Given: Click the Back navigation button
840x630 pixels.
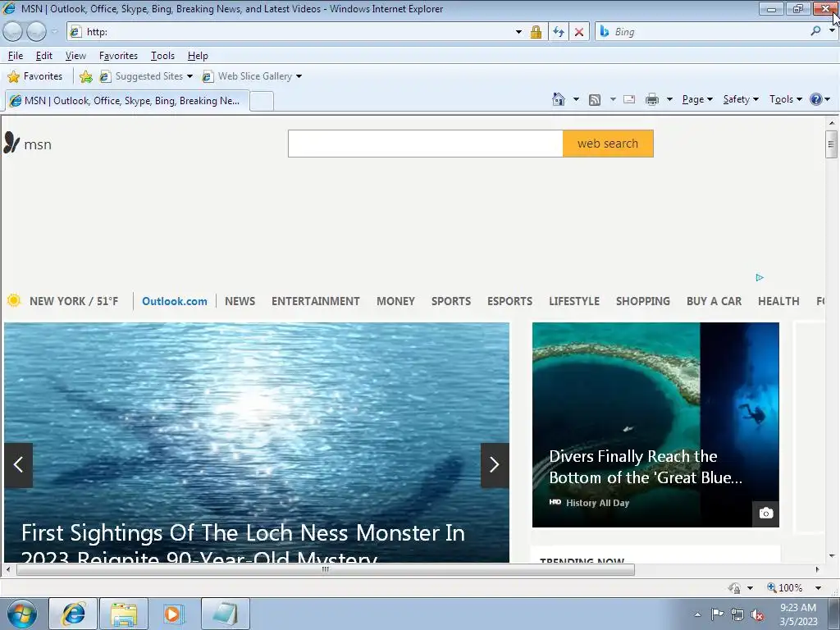Looking at the screenshot, I should coord(13,32).
